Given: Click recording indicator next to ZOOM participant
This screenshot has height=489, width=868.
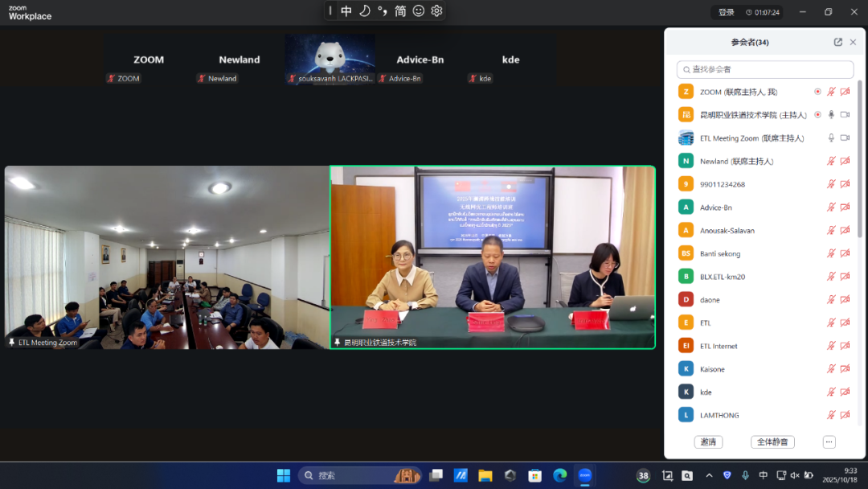Looking at the screenshot, I should (817, 92).
